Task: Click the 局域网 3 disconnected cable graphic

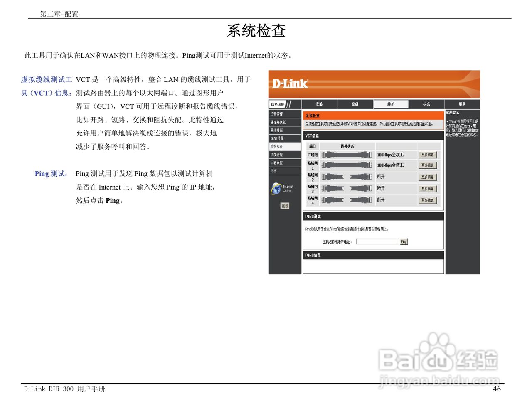Action: pos(347,188)
